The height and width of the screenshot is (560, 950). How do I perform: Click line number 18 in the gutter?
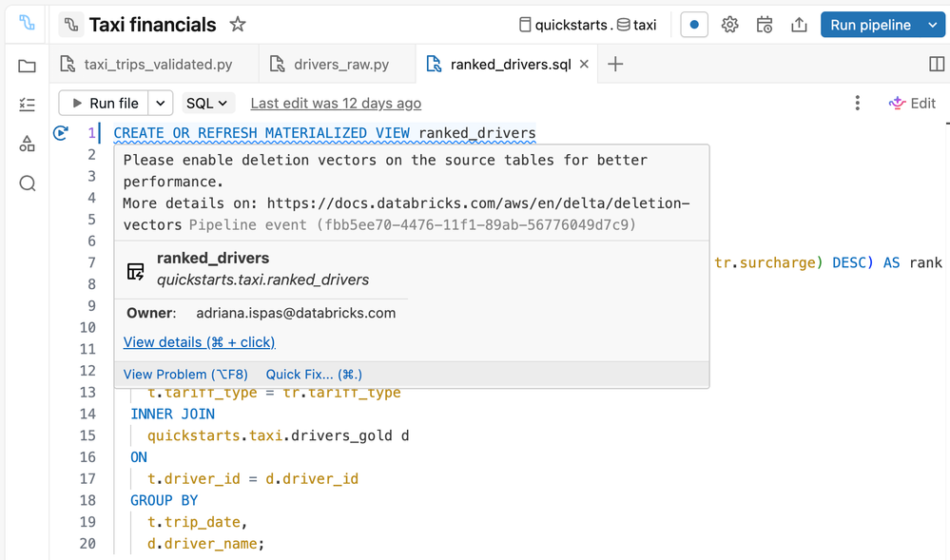[x=87, y=501]
